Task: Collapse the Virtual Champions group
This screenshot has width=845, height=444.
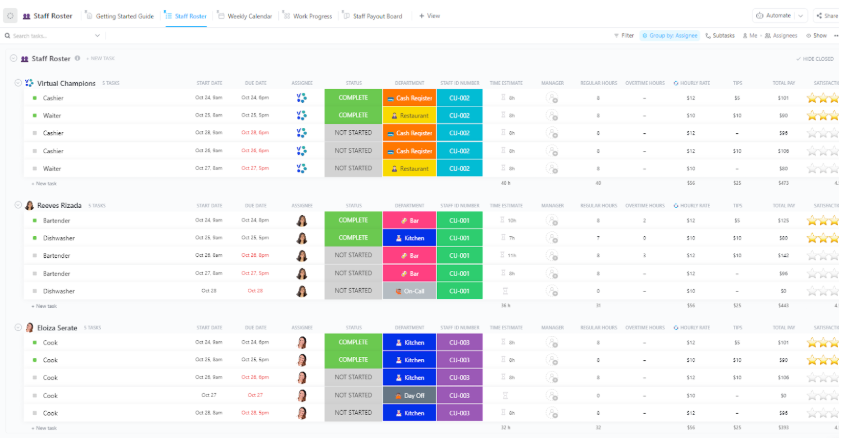Action: 18,83
